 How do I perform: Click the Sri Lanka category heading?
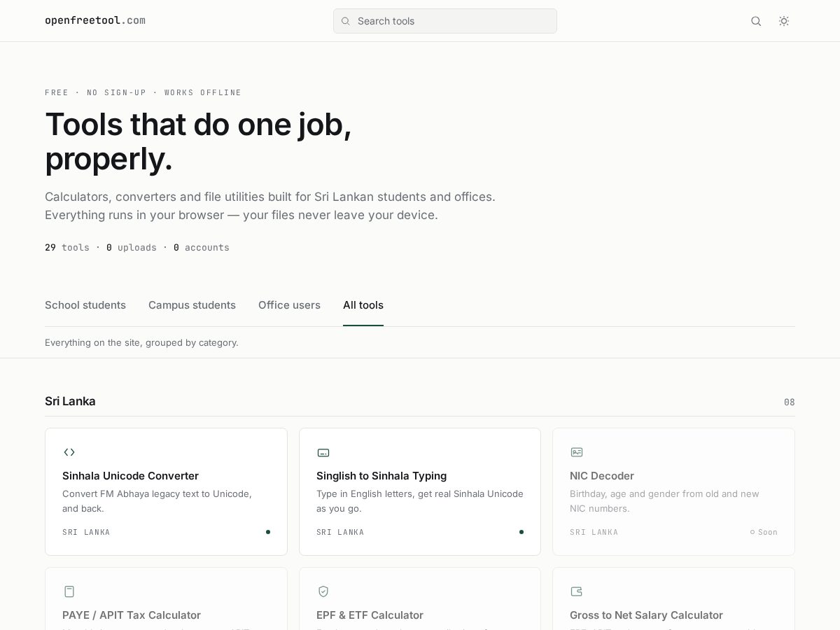[70, 401]
